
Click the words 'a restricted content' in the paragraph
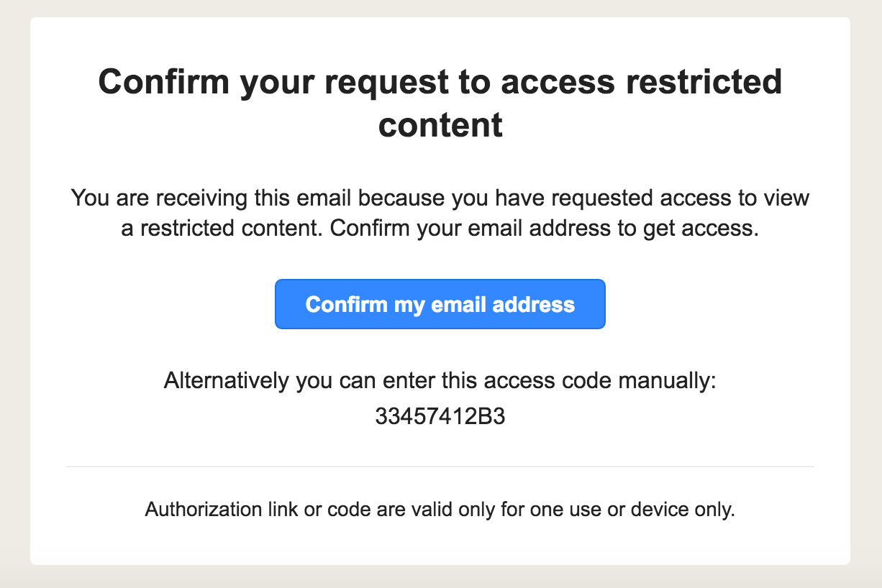point(222,228)
